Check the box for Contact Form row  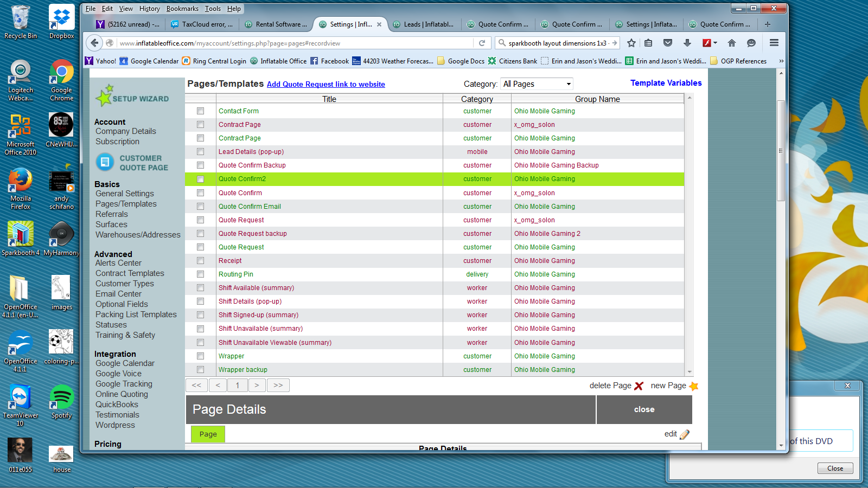click(x=201, y=111)
